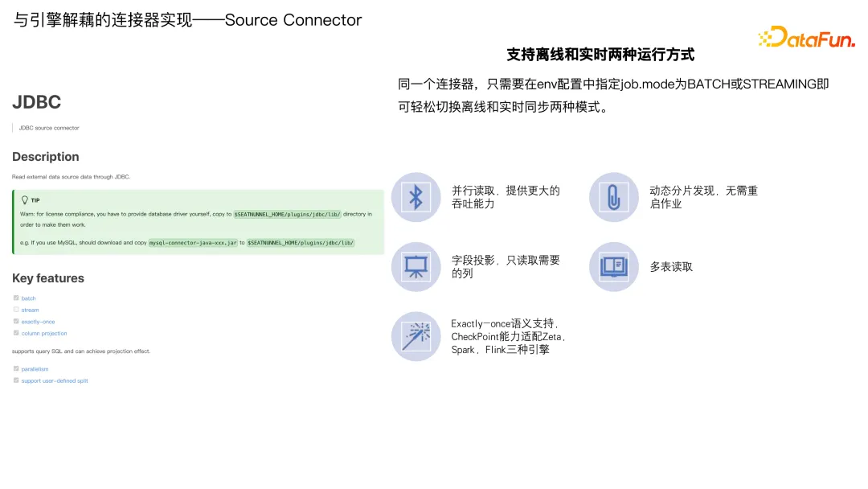Open the parallelism link
Screen dimensions: 868x489
35,369
